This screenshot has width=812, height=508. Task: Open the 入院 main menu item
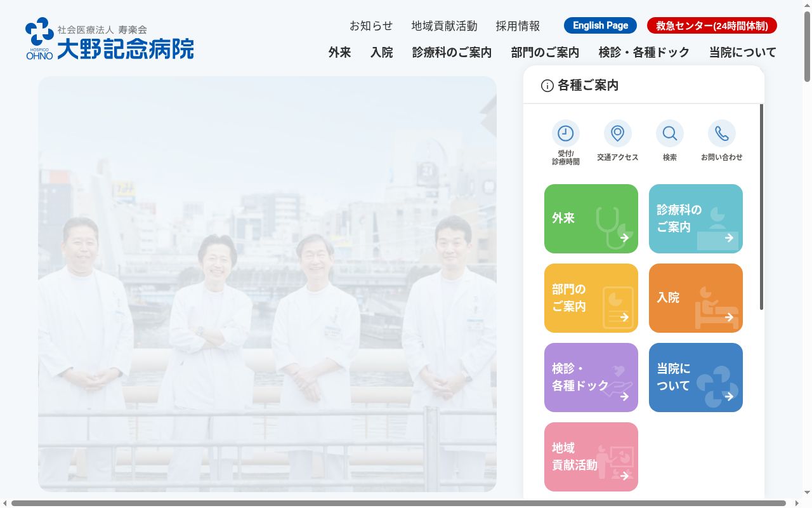(x=381, y=53)
